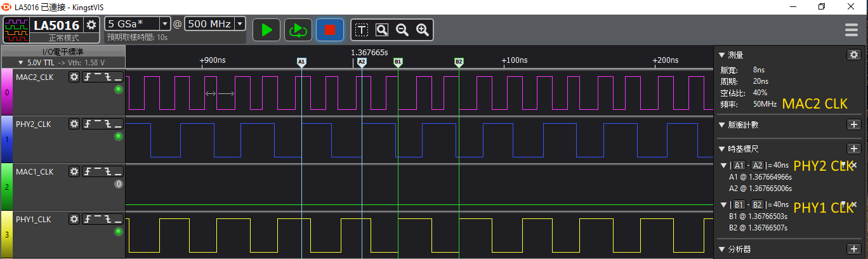Start capture with the green play button

[266, 29]
